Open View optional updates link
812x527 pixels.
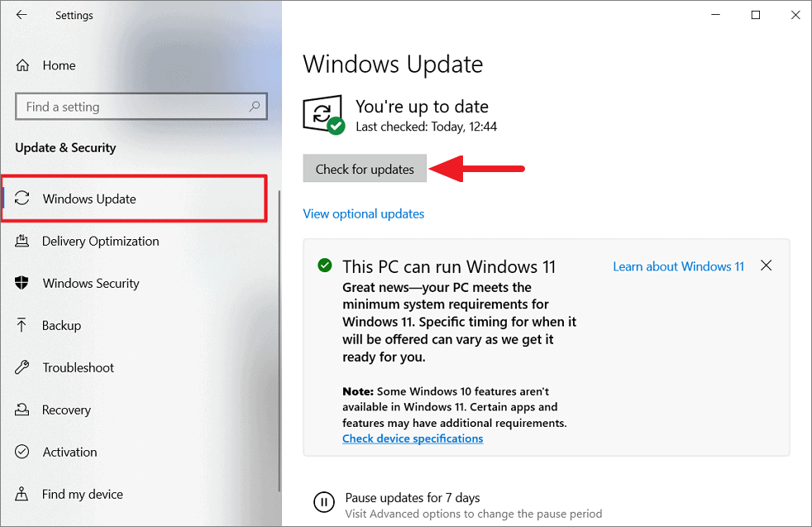364,213
